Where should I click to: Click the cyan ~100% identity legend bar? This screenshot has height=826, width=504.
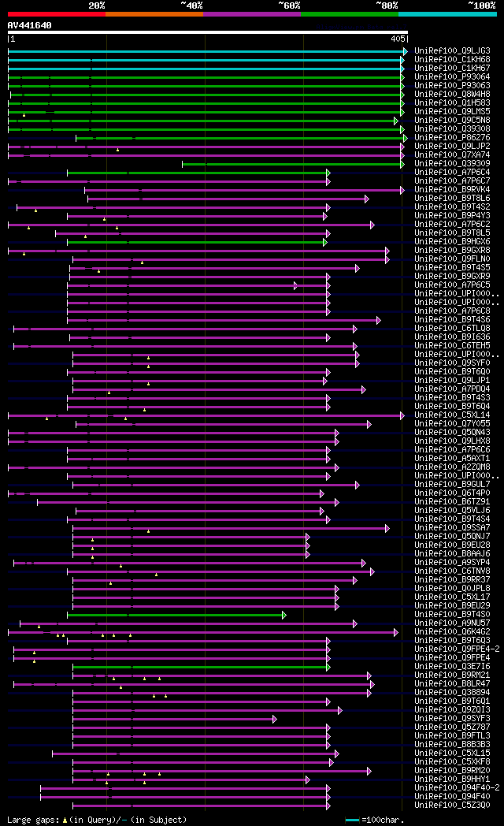(447, 14)
